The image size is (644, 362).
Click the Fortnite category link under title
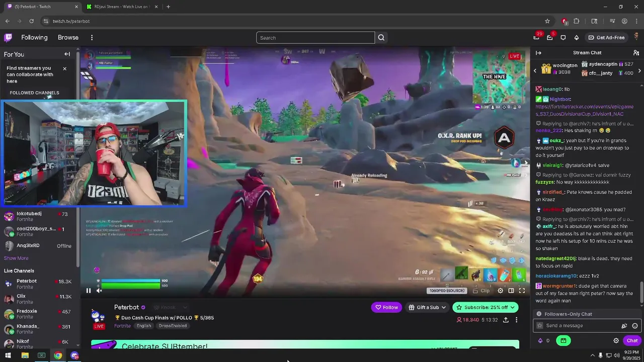[x=122, y=326]
